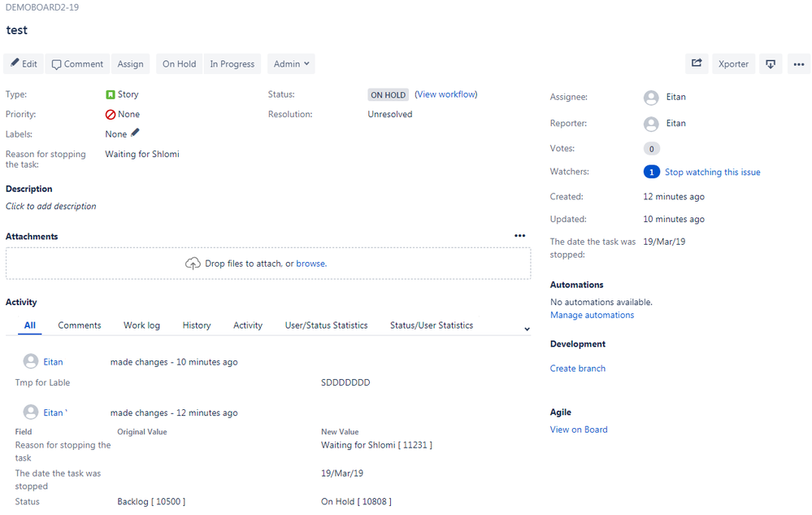812x515 pixels.
Task: Switch to the Activity tab
Action: click(248, 325)
